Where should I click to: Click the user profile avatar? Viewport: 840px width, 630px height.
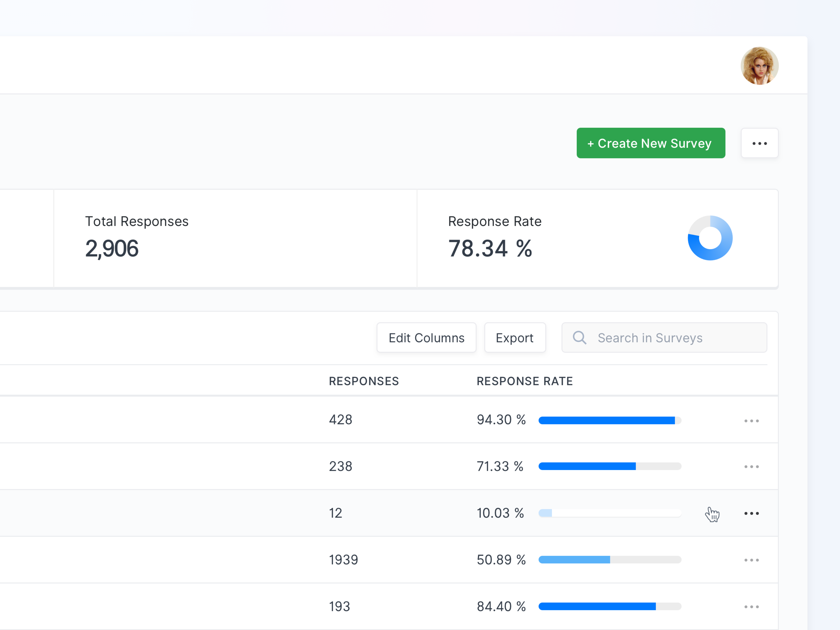(760, 66)
